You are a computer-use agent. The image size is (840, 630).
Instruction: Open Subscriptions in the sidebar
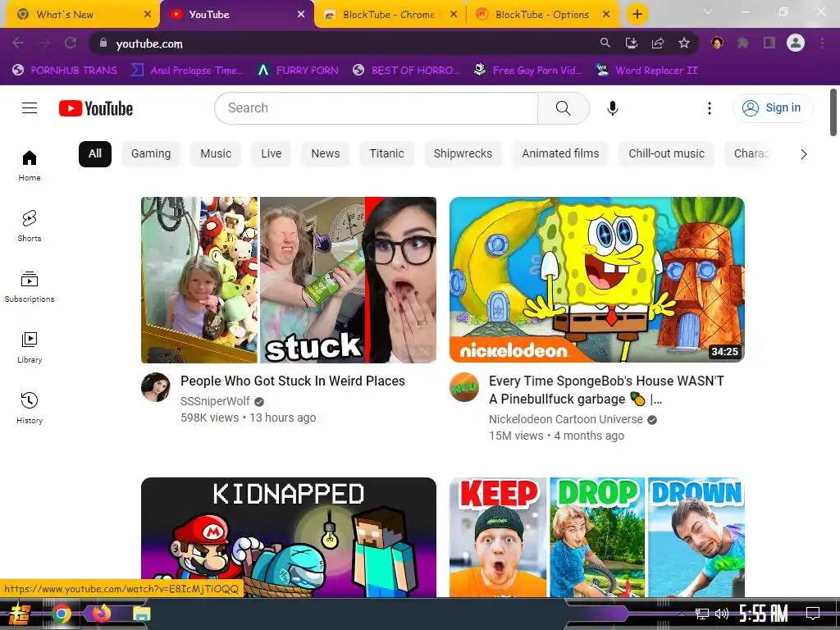click(x=30, y=286)
